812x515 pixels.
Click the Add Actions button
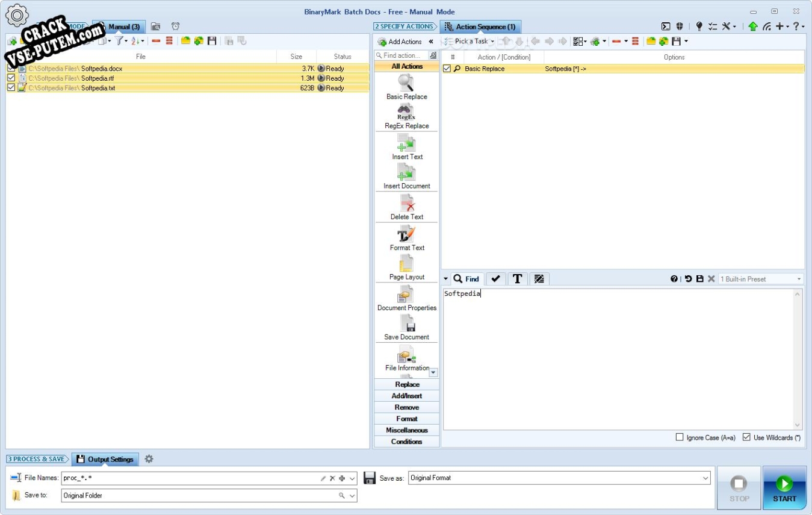[400, 42]
